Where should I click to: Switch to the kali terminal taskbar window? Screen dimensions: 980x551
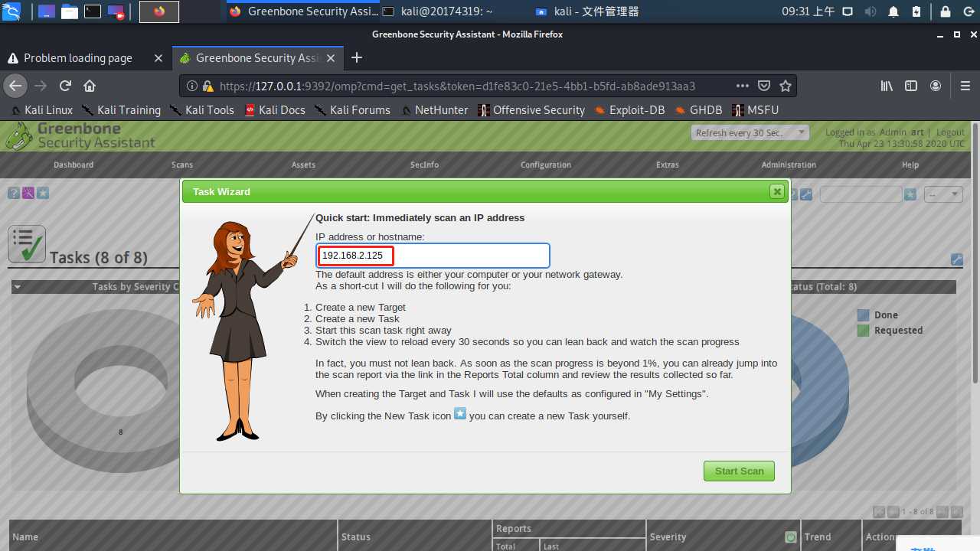click(x=437, y=11)
